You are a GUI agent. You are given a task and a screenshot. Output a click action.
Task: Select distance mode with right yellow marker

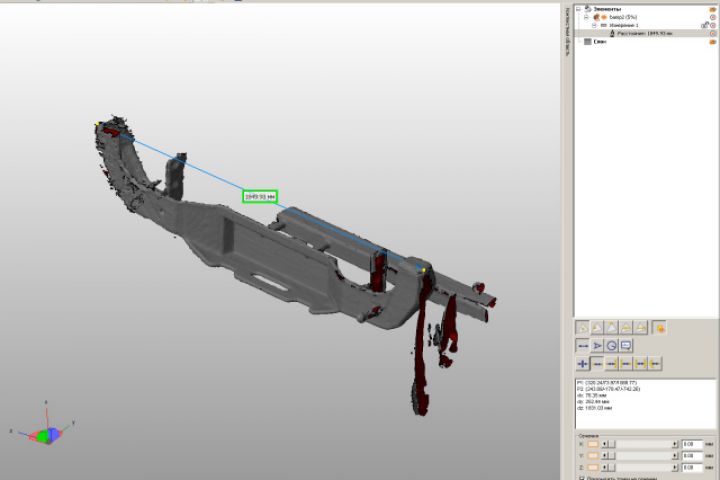point(611,364)
